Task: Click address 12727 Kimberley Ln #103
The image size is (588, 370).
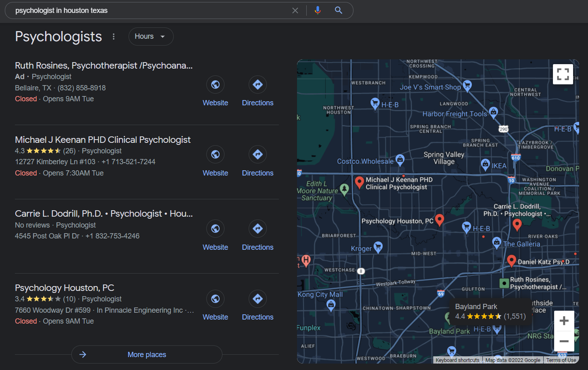Action: pos(55,162)
